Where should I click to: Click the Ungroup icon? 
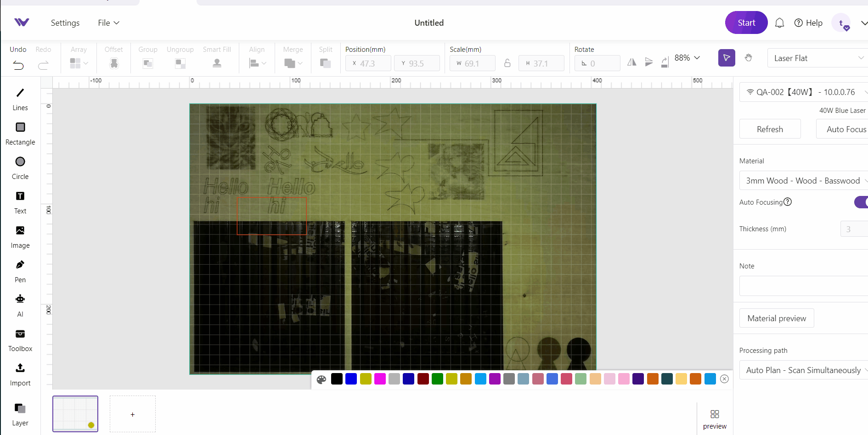[x=180, y=63]
